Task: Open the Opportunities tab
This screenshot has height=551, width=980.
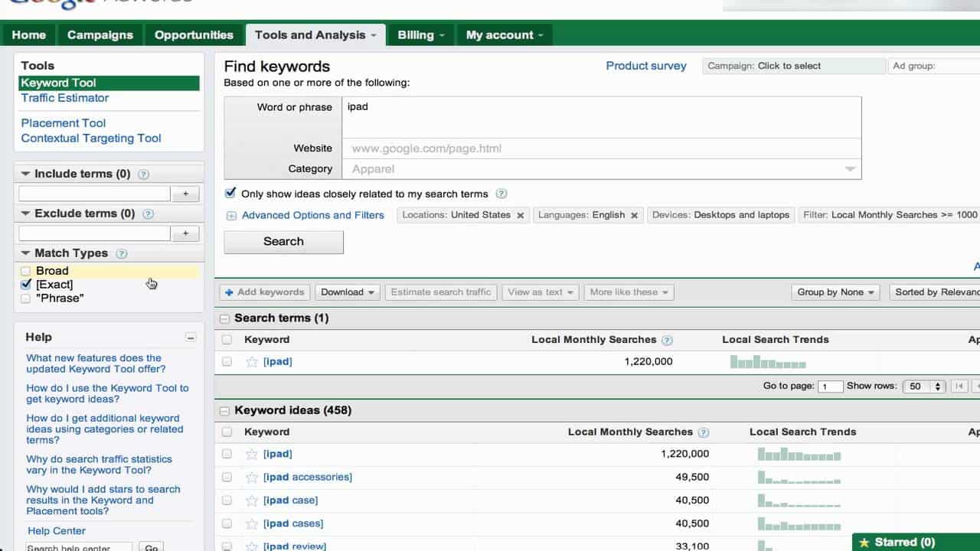Action: pyautogui.click(x=194, y=34)
